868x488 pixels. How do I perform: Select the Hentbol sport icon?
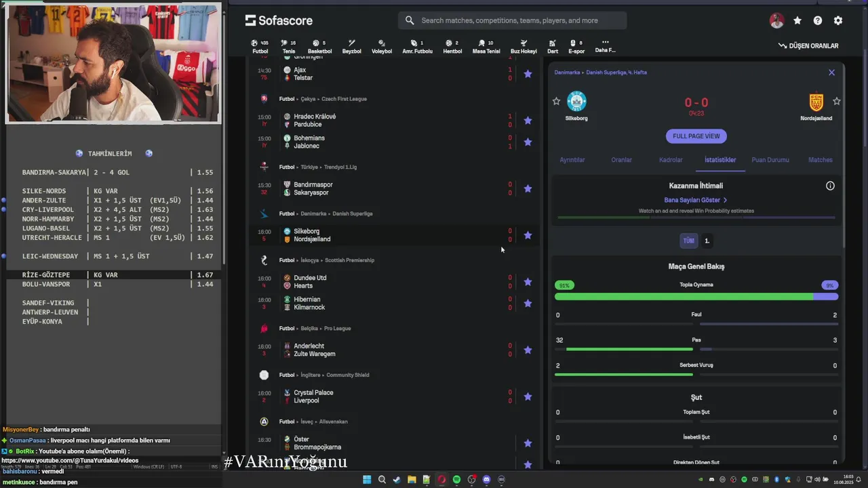452,47
